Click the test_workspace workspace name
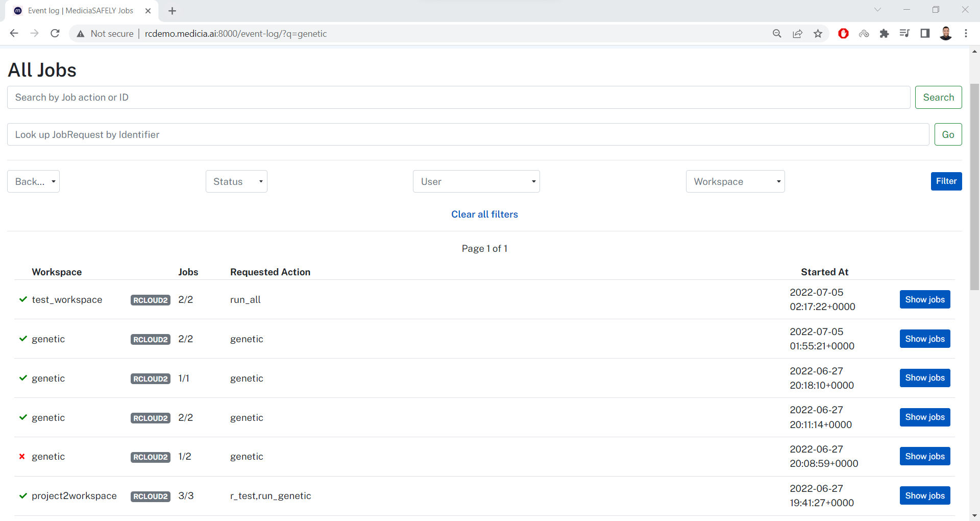 pyautogui.click(x=67, y=300)
